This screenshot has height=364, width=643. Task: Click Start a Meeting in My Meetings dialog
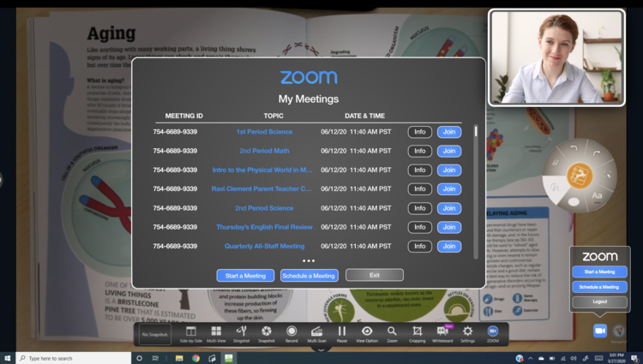coord(246,276)
